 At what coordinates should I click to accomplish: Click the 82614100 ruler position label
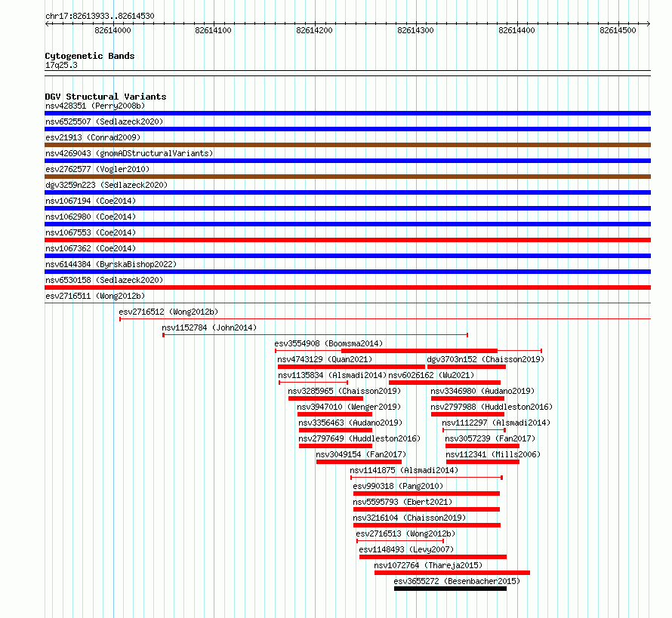pos(213,30)
